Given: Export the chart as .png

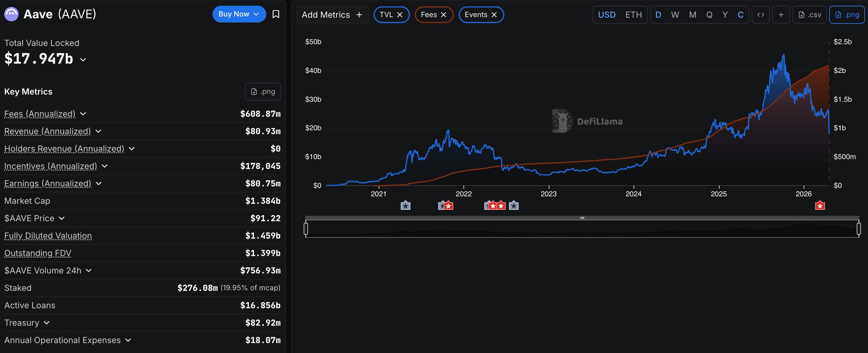Looking at the screenshot, I should (x=847, y=15).
